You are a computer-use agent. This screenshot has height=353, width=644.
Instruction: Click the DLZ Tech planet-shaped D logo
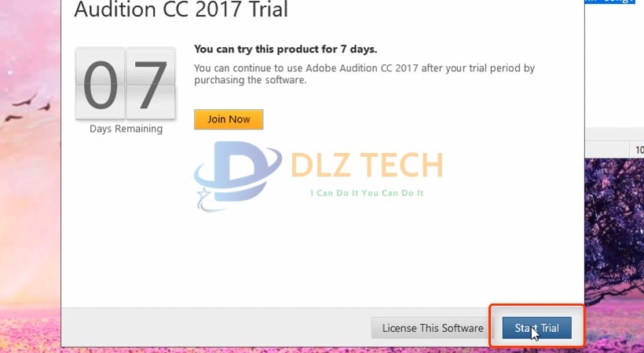[x=238, y=173]
